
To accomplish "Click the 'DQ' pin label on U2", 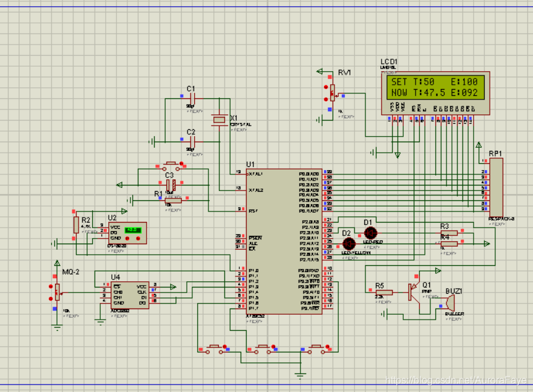I will tap(114, 233).
